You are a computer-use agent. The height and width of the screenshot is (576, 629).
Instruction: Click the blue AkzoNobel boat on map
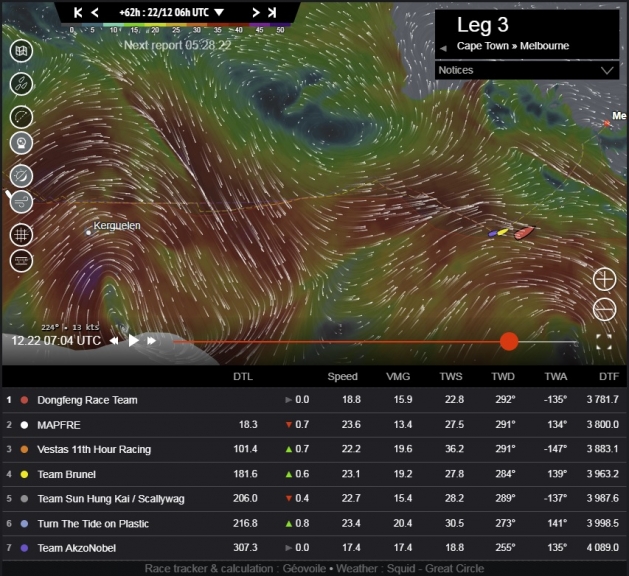[x=492, y=233]
